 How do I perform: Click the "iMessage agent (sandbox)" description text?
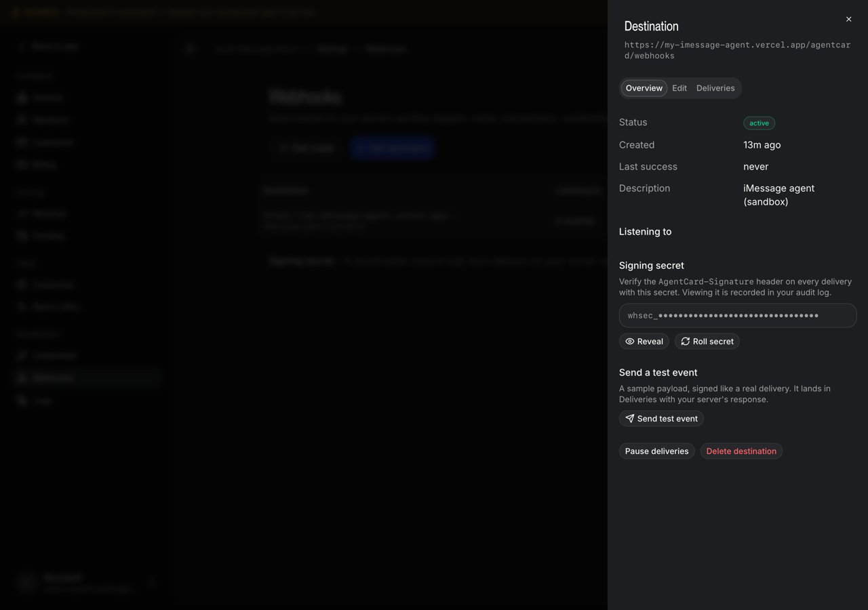pos(778,195)
